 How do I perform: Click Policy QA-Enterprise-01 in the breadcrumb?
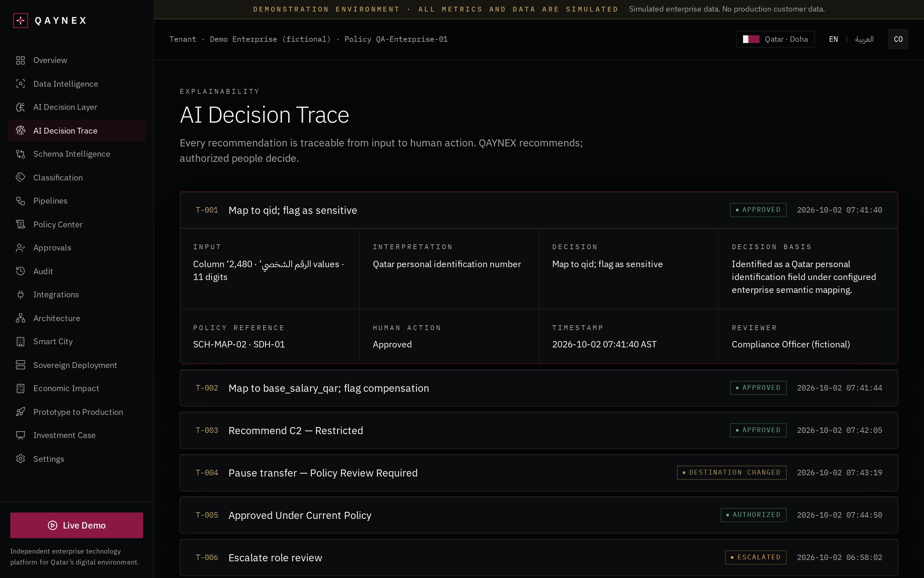(x=396, y=39)
